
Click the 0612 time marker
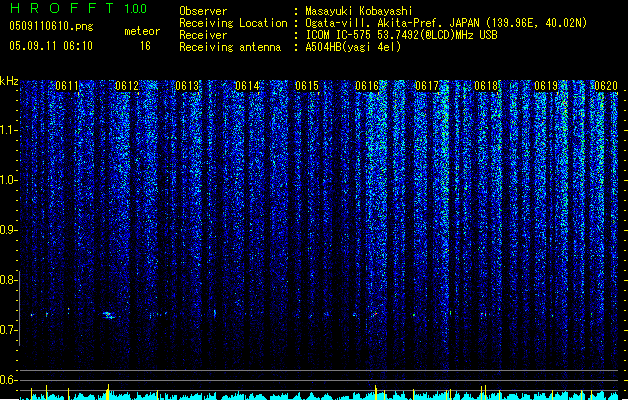127,86
